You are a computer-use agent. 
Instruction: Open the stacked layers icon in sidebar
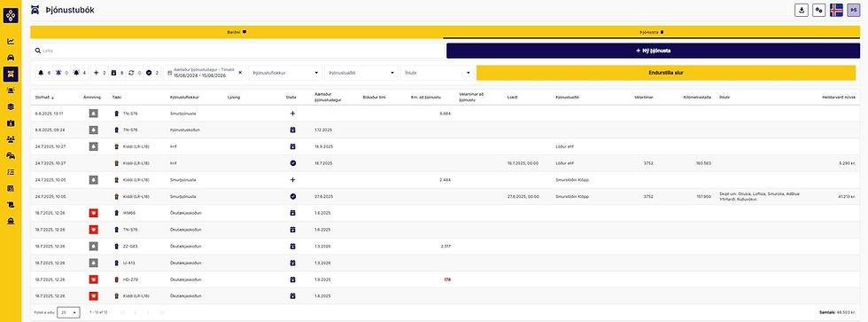point(11,106)
